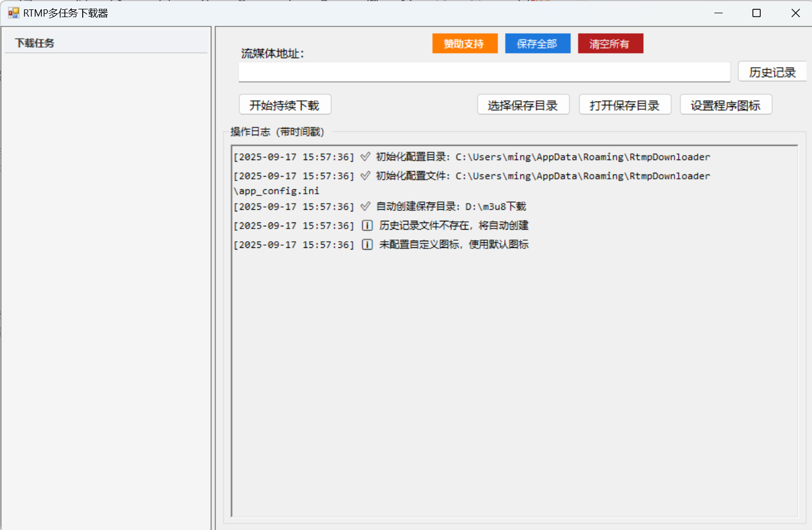The width and height of the screenshot is (812, 530).
Task: Click 设置程序图标 button
Action: pyautogui.click(x=726, y=105)
